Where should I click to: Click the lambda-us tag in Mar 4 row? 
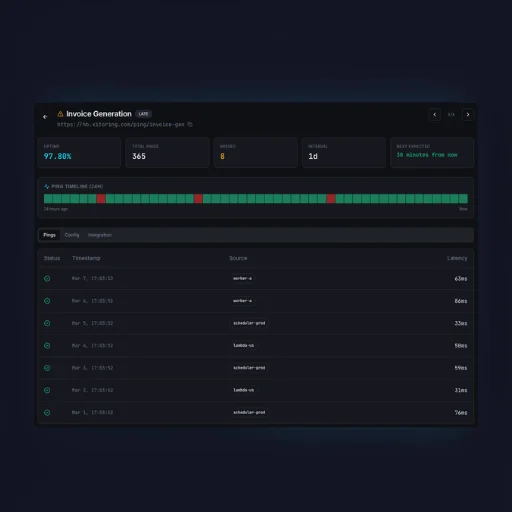coord(244,345)
